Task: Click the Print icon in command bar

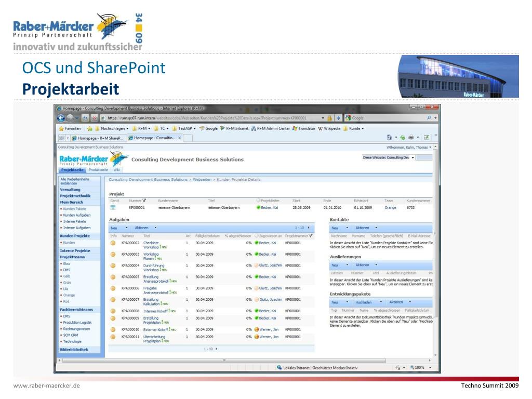Action: pyautogui.click(x=411, y=137)
